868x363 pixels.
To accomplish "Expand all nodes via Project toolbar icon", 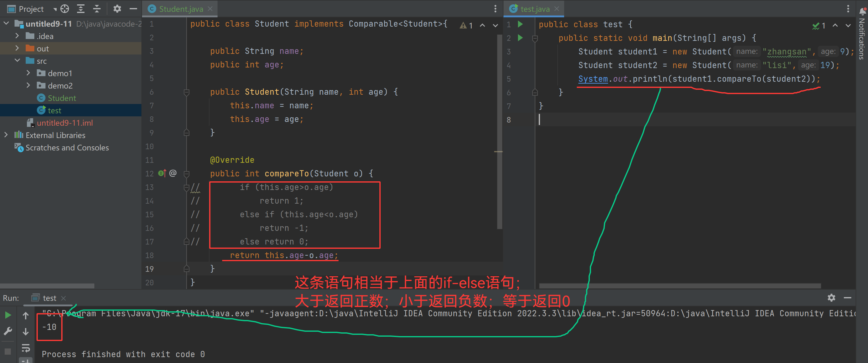I will pyautogui.click(x=81, y=9).
